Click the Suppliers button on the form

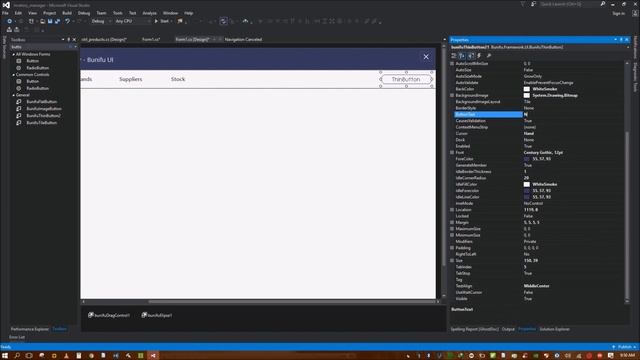coord(131,79)
